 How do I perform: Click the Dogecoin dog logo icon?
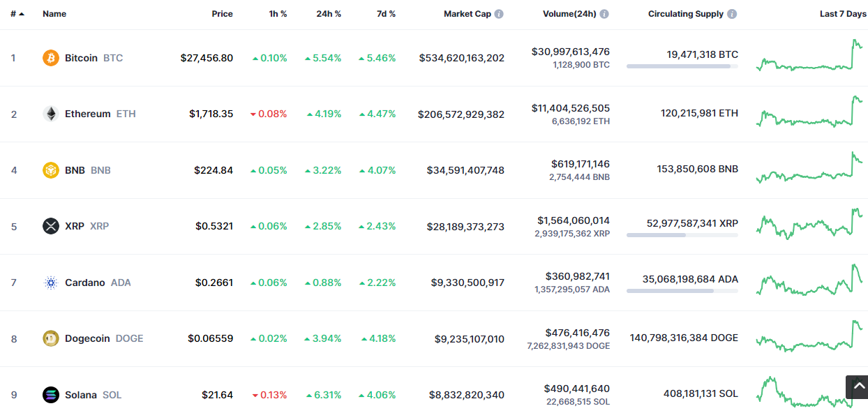coord(51,338)
